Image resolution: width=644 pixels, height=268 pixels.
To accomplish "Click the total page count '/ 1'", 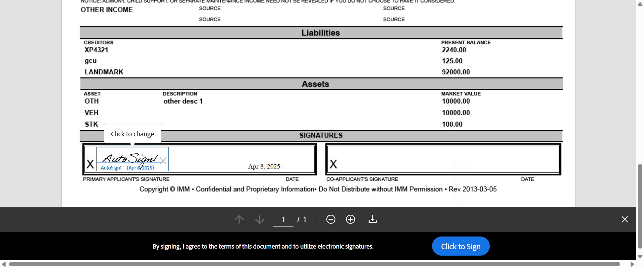I will (x=302, y=219).
